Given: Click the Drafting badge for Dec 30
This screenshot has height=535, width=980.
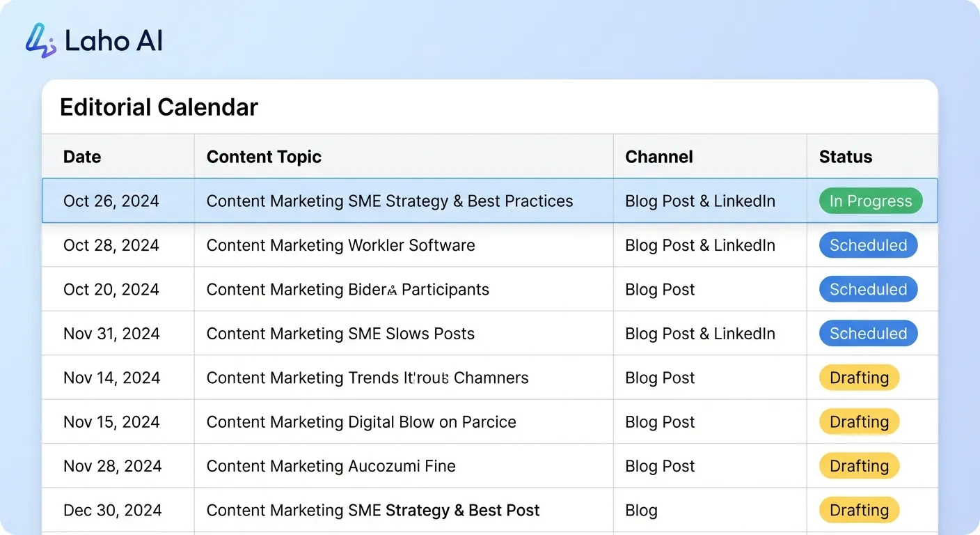Looking at the screenshot, I should click(x=859, y=509).
